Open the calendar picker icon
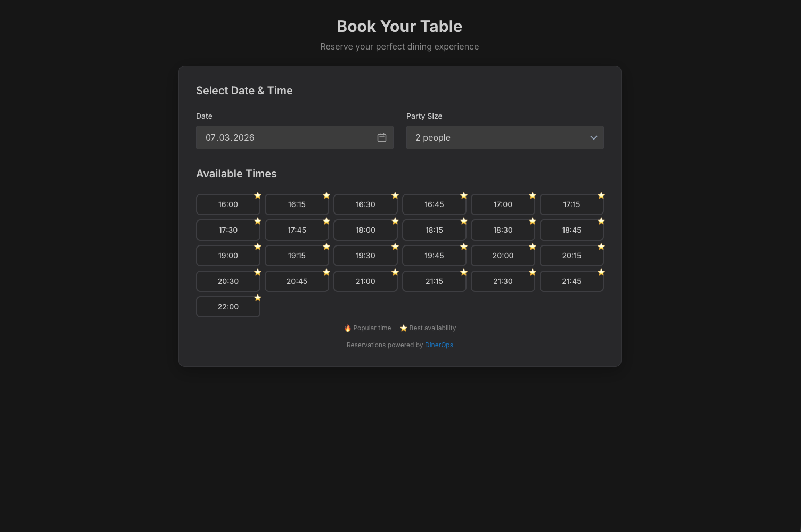Screen dimensions: 801x532 coord(381,137)
